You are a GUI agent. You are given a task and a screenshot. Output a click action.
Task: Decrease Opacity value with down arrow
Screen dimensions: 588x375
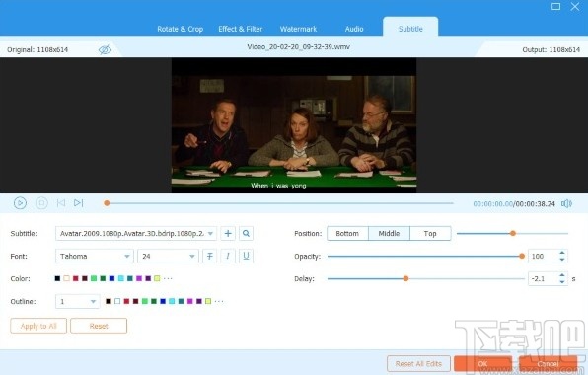tap(561, 260)
